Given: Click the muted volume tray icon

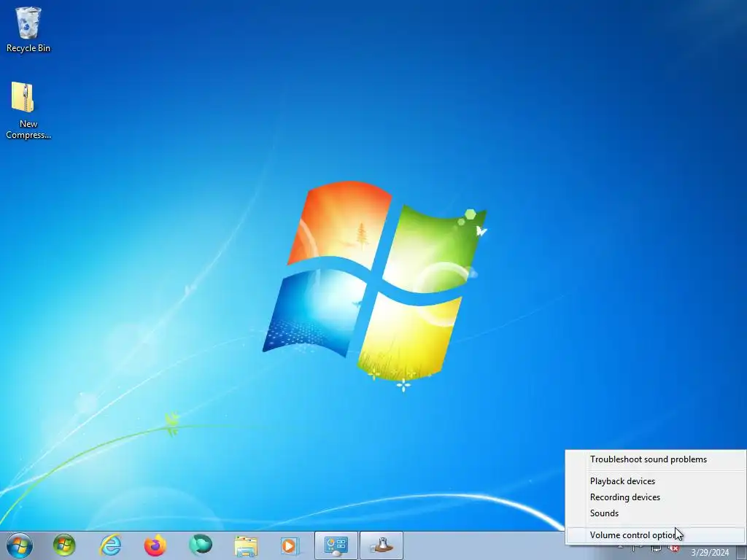Looking at the screenshot, I should pos(673,548).
